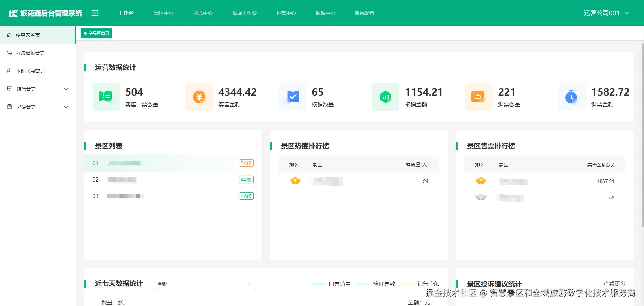Viewport: 644px width, 306px height.
Task: Click the orange yen sales amount icon
Action: [199, 97]
